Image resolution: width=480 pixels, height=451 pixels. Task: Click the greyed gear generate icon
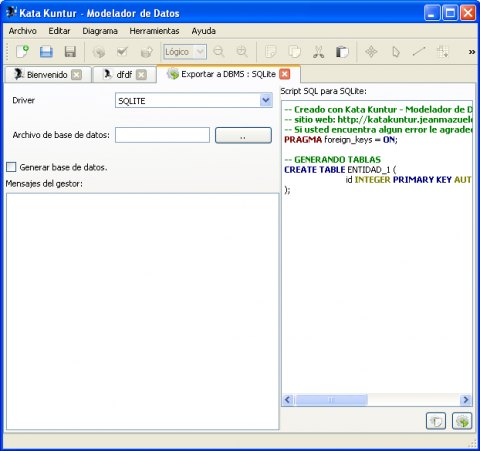(99, 52)
